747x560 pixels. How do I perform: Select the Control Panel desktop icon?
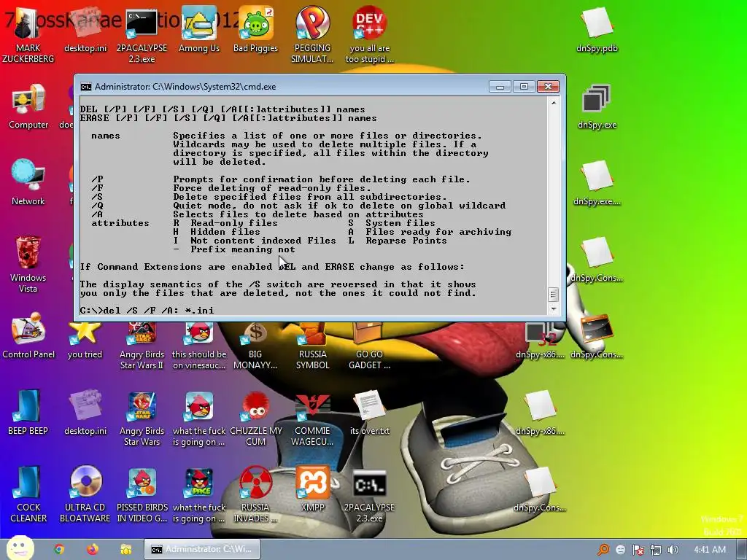click(x=28, y=336)
